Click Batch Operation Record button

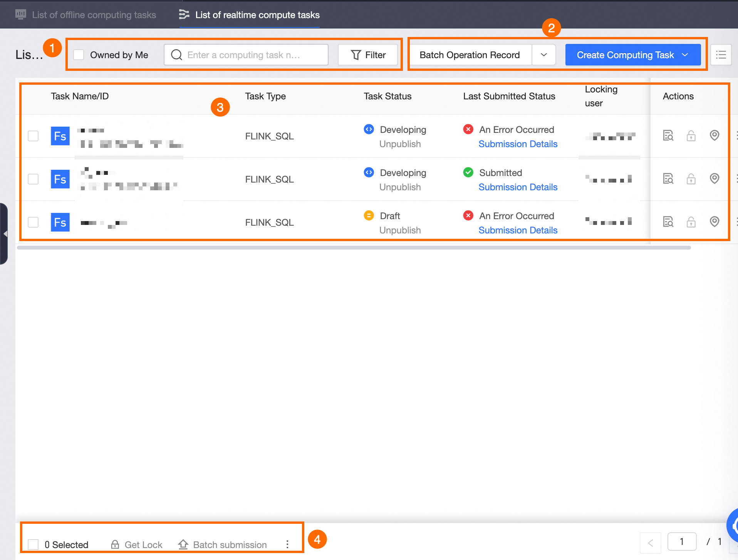click(470, 55)
